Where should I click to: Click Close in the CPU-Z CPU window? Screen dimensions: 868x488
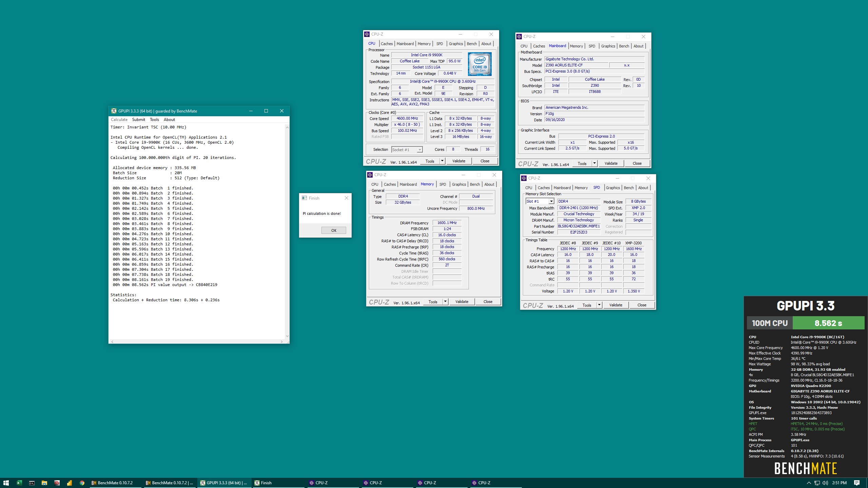tap(485, 161)
